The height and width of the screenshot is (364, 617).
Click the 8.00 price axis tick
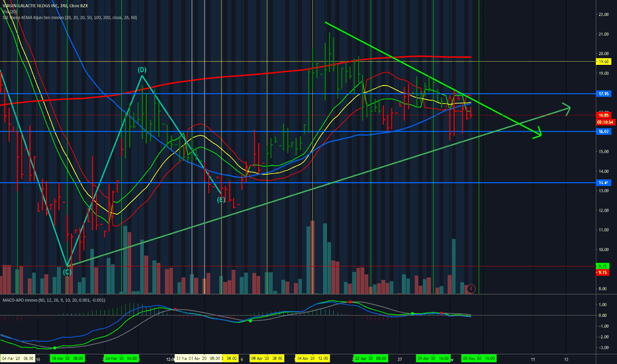(602, 289)
